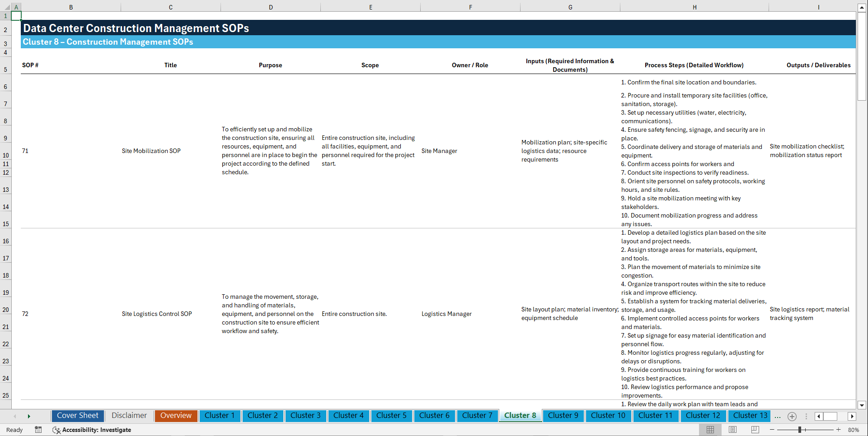Open Page Break Preview from status bar
Viewport: 868px width, 436px height.
tap(755, 430)
